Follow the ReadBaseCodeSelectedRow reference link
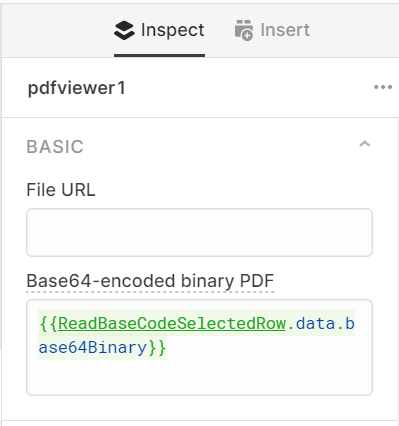399x426 pixels. 172,323
